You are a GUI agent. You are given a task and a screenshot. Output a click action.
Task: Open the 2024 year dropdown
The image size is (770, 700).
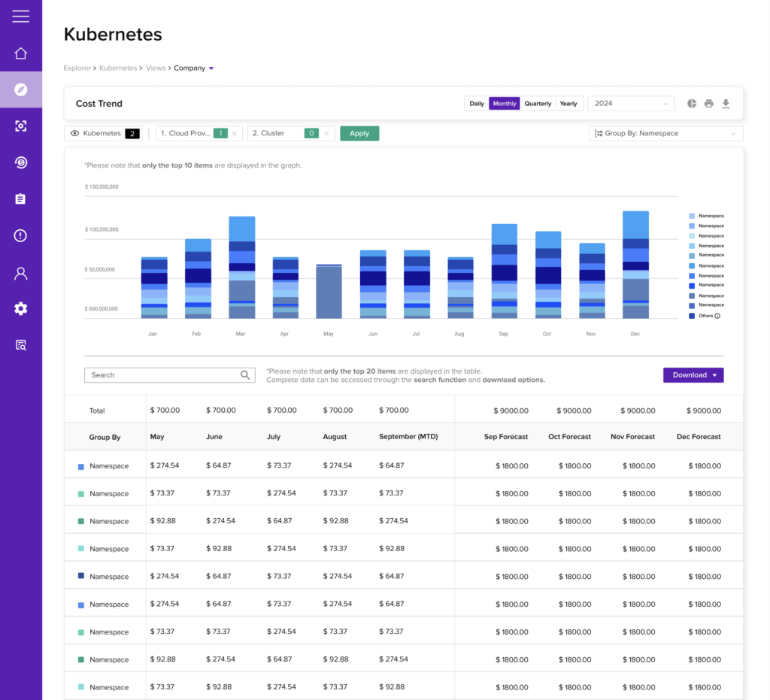(x=631, y=104)
